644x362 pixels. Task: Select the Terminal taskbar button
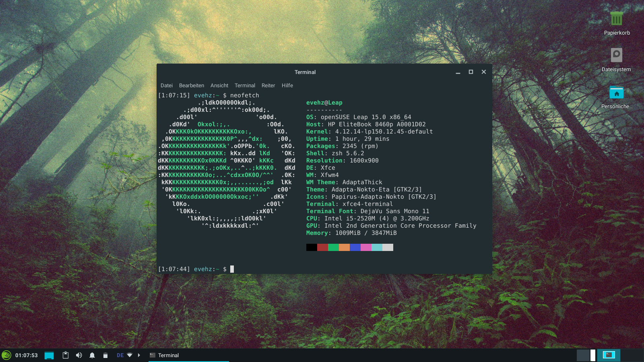[188, 355]
